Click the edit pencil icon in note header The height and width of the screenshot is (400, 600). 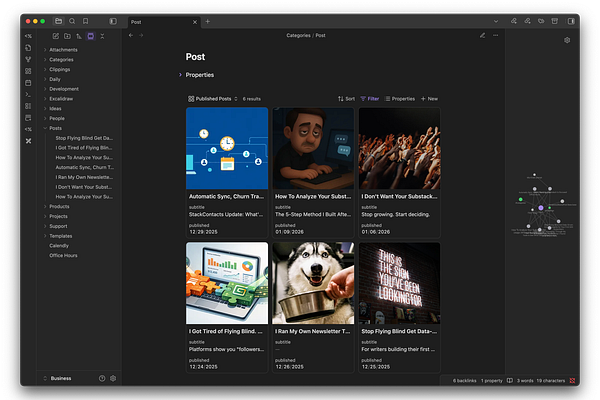pos(482,35)
